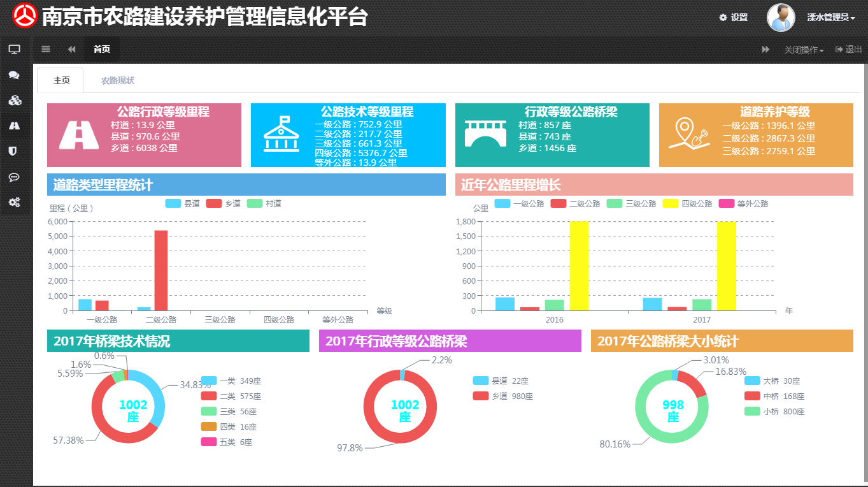
Task: Open the comment-dots message icon in the sidebar
Action: [x=14, y=177]
